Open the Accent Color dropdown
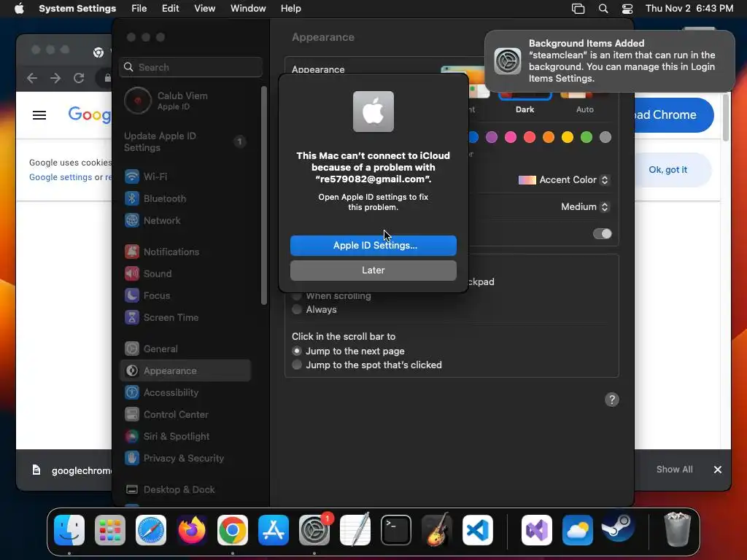This screenshot has width=747, height=560. [564, 180]
